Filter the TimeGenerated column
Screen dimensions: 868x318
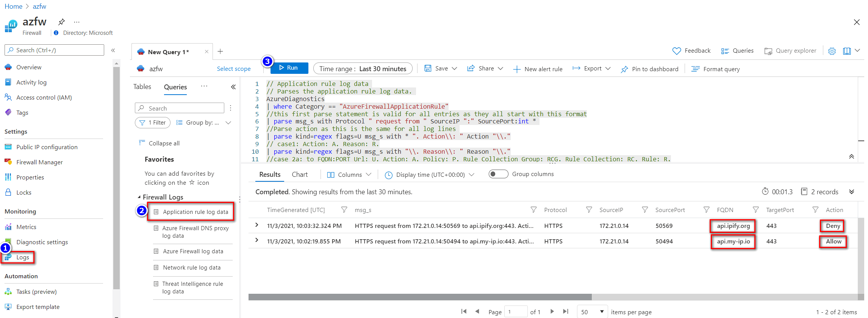click(344, 210)
